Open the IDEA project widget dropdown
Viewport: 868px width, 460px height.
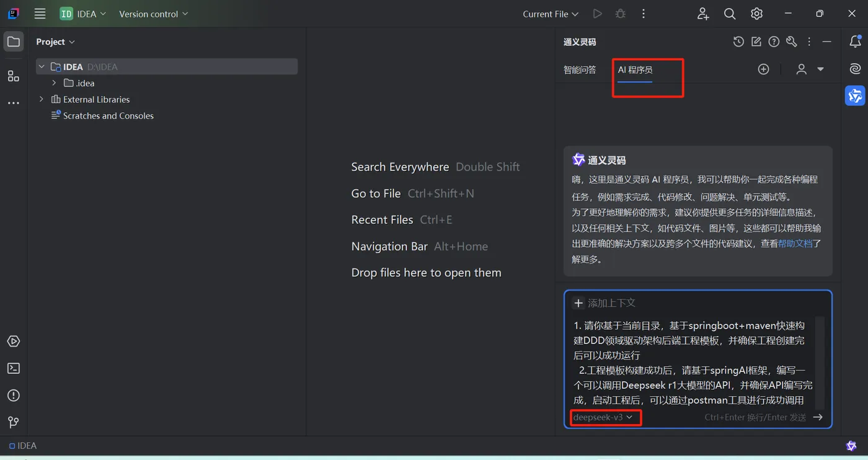83,14
